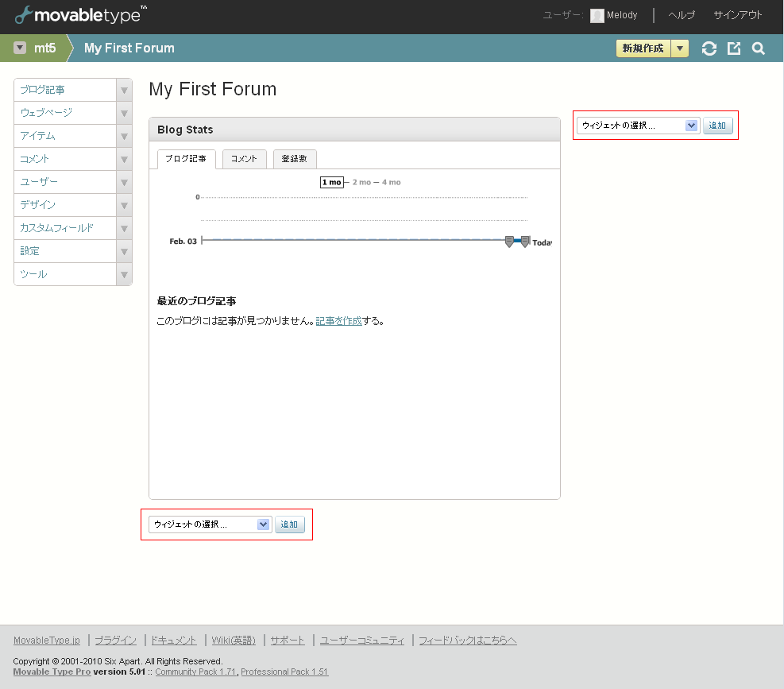784x689 pixels.
Task: Click My First Forum breadcrumb
Action: [x=129, y=48]
